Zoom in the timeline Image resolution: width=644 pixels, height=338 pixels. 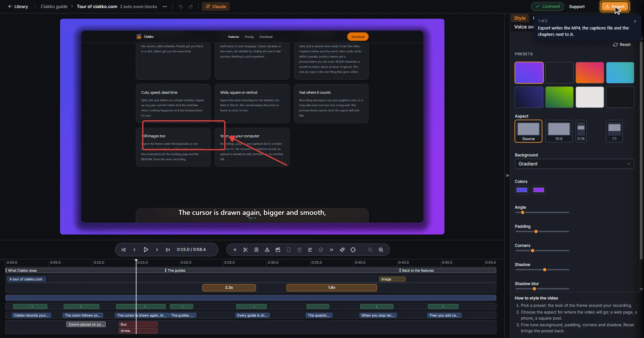pyautogui.click(x=381, y=250)
